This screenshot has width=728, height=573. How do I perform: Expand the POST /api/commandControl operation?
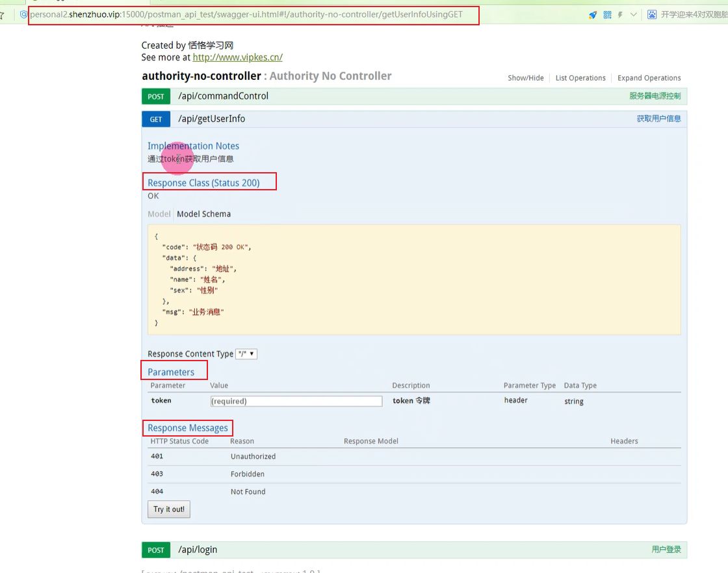click(x=223, y=96)
